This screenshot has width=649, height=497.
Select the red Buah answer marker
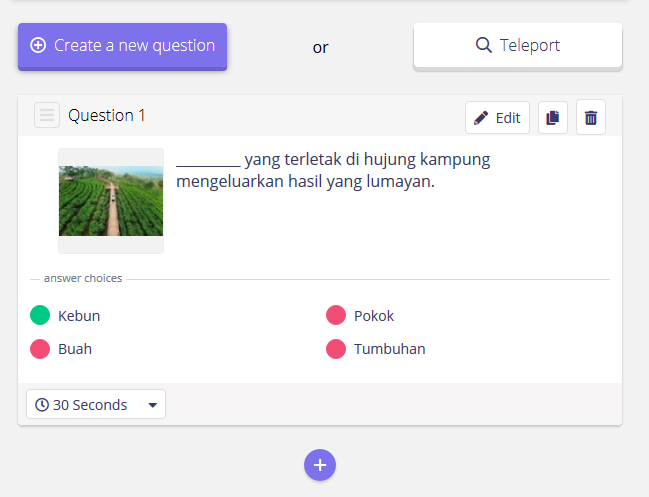[40, 349]
